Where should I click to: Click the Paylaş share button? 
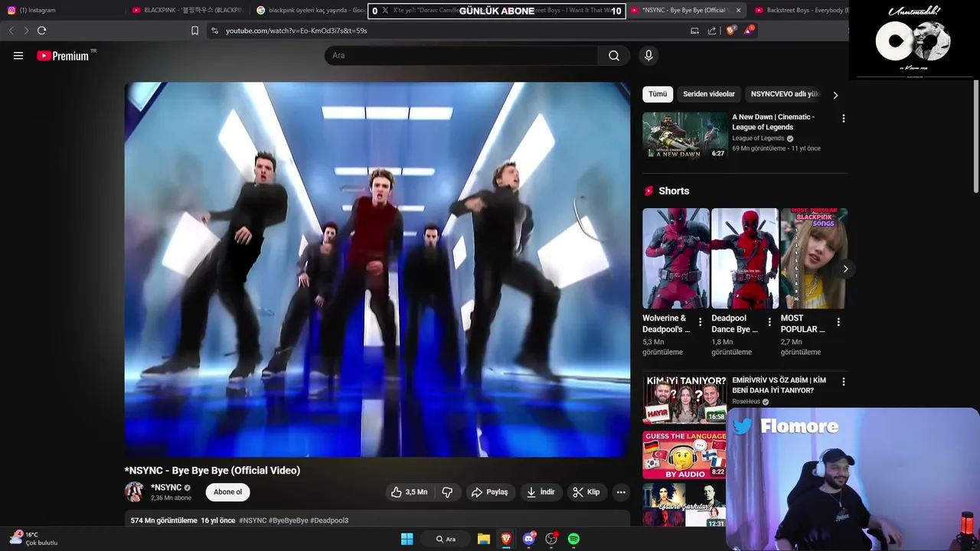click(490, 492)
